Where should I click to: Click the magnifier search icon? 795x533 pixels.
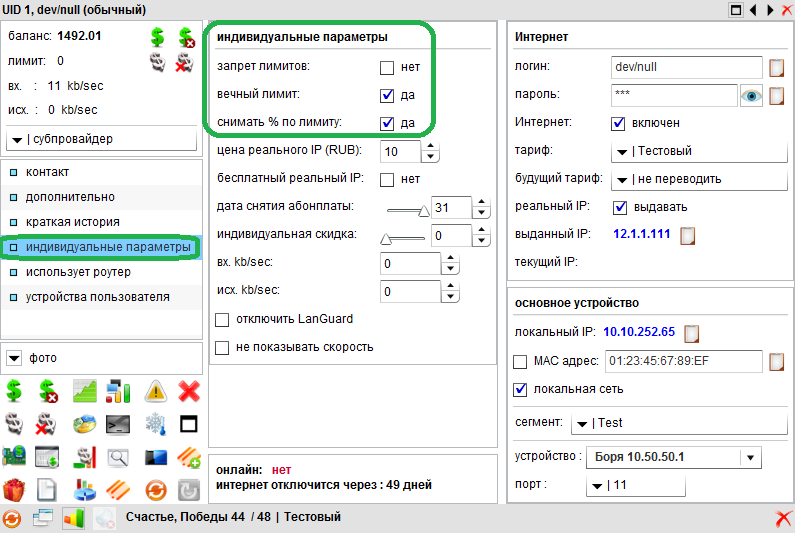point(120,459)
